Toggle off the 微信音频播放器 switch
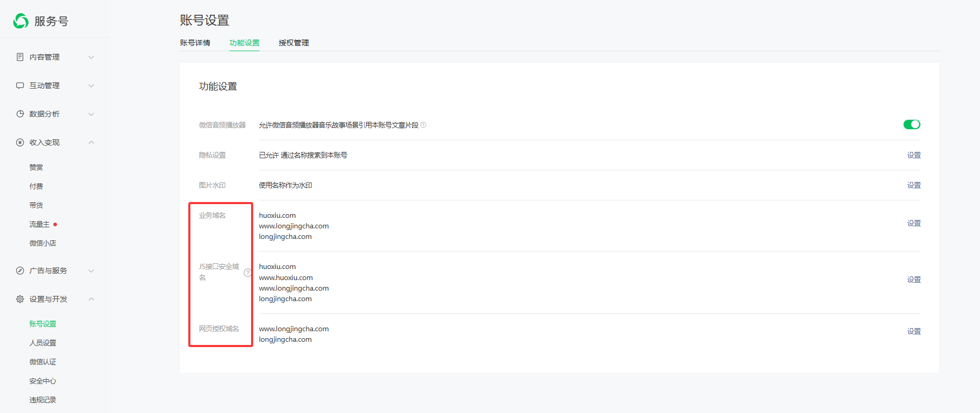The image size is (980, 413). pyautogui.click(x=911, y=124)
